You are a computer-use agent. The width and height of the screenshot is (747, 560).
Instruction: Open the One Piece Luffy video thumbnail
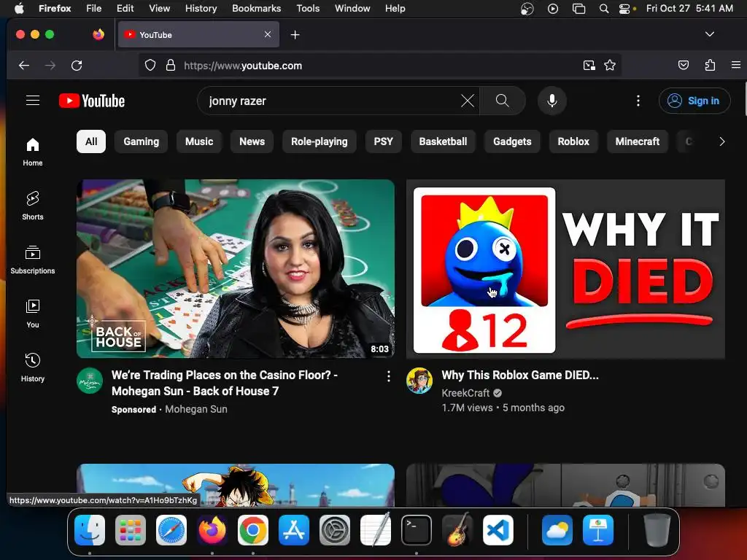pyautogui.click(x=236, y=485)
